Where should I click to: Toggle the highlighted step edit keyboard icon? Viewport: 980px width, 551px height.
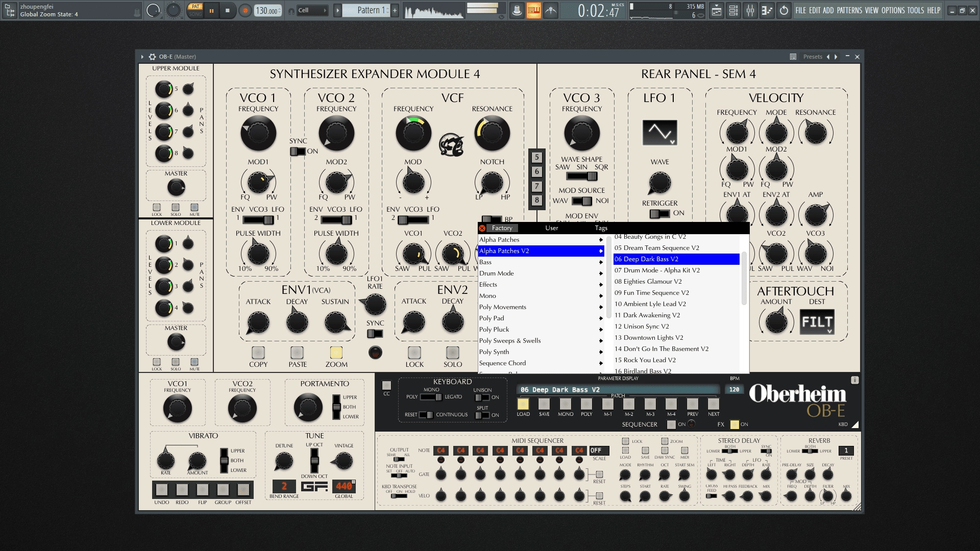pos(533,10)
